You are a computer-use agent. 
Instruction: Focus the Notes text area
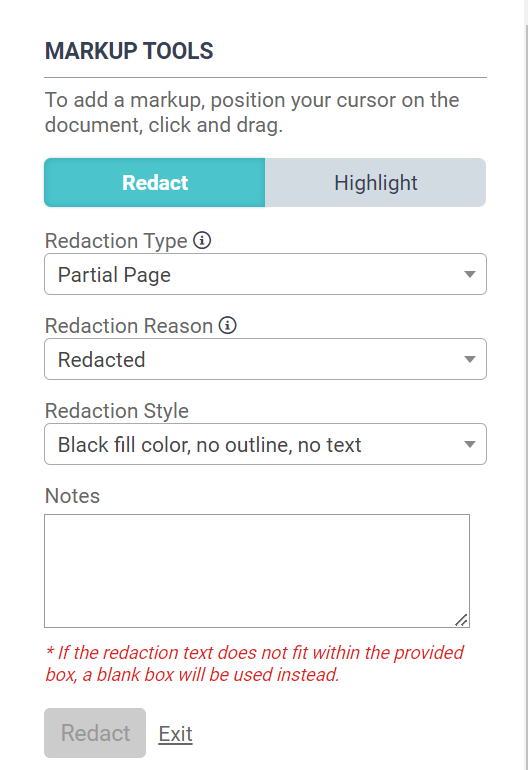[x=257, y=571]
